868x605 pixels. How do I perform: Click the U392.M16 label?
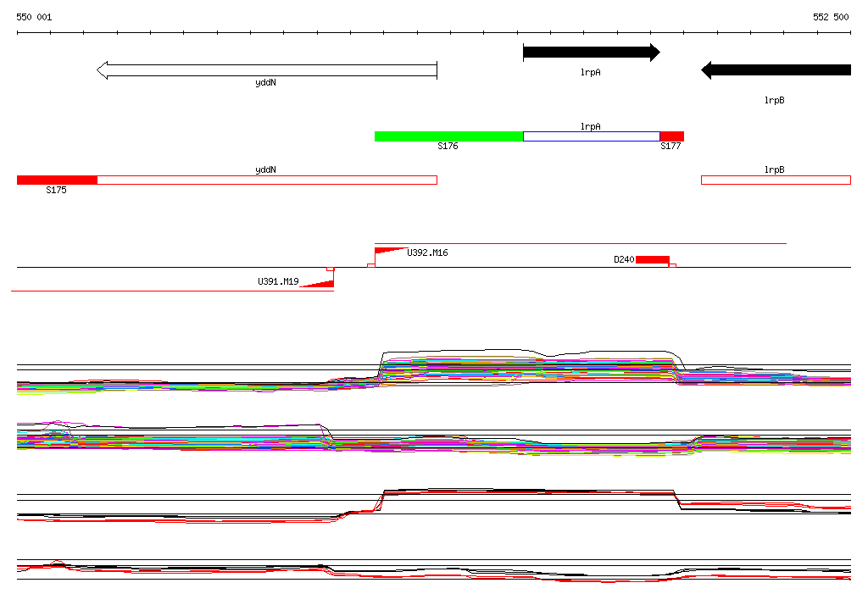(427, 253)
